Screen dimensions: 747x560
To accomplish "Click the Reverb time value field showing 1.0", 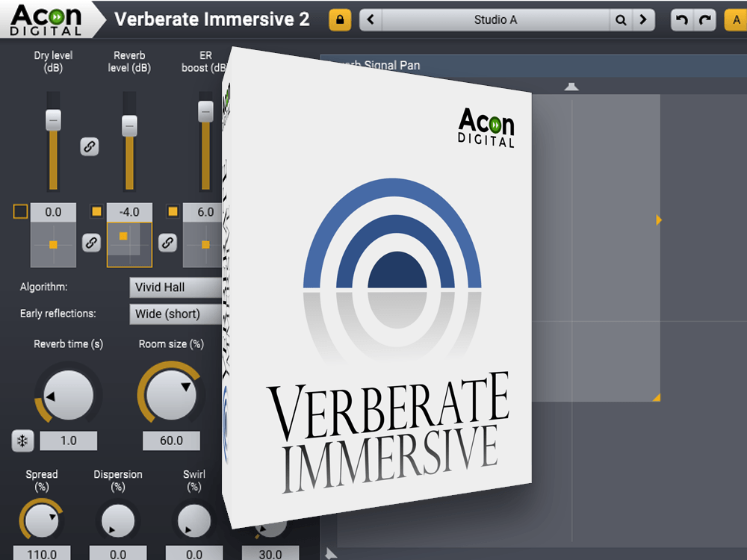I will tap(69, 441).
